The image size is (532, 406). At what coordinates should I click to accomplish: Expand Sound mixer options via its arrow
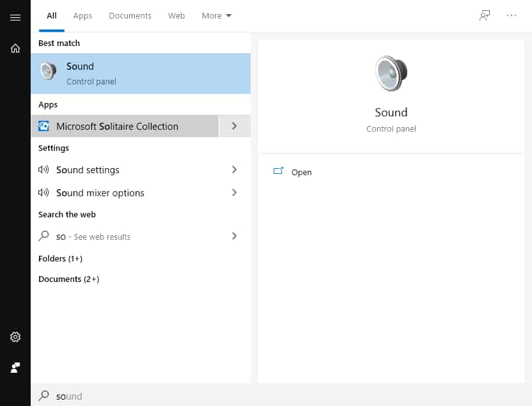click(234, 192)
